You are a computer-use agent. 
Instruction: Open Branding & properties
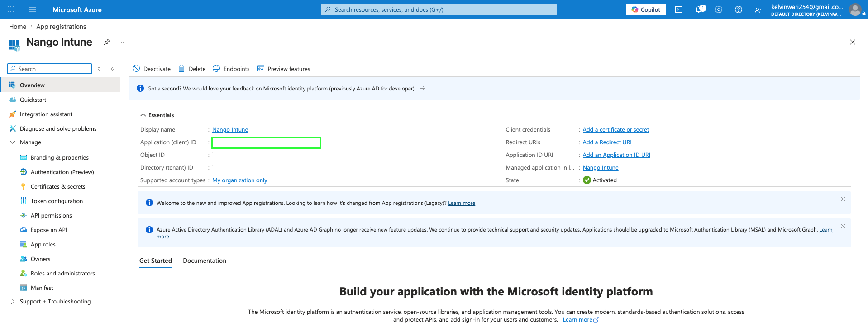click(61, 157)
